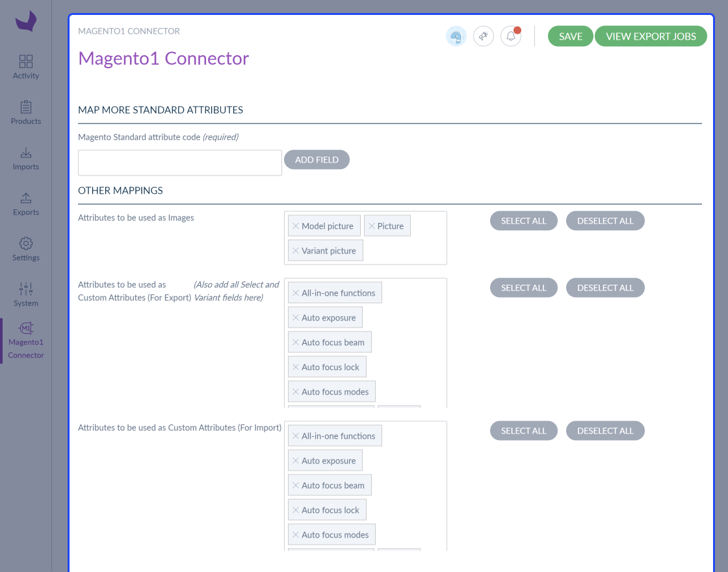
Task: Click the SAVE button
Action: tap(570, 36)
